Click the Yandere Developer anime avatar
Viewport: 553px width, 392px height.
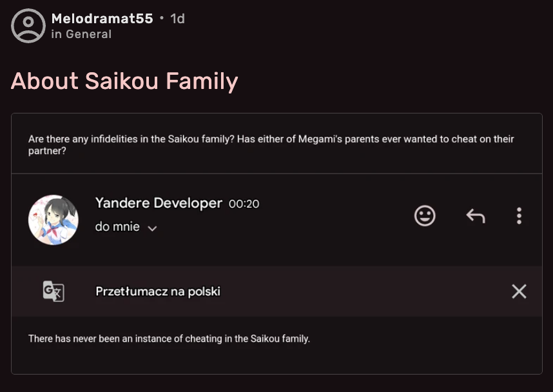53,220
